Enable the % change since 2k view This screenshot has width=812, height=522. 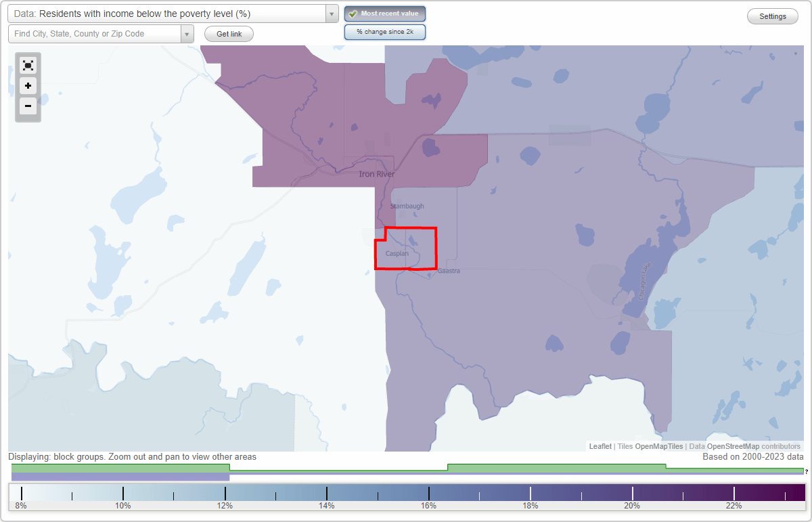click(x=384, y=31)
